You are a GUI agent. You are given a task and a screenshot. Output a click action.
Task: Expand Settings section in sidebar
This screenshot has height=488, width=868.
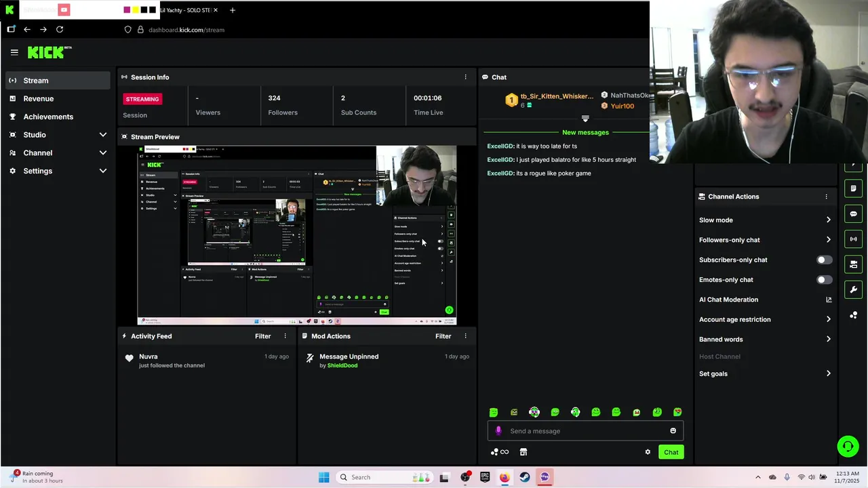[103, 171]
